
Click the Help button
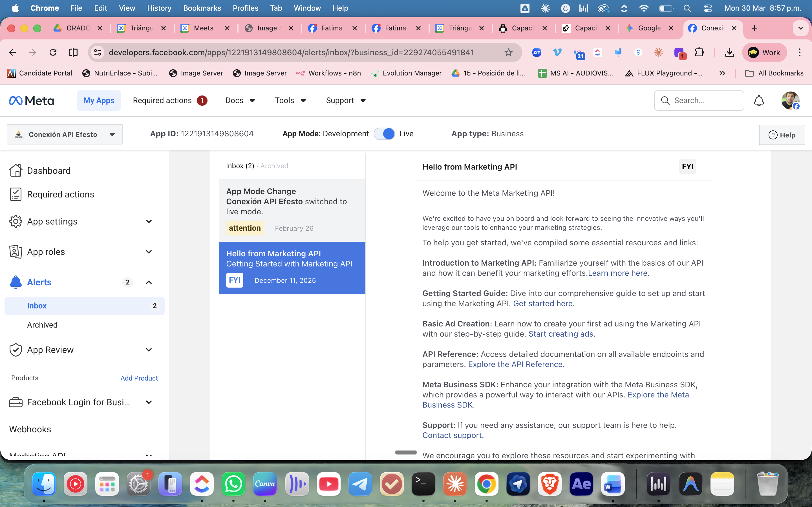[x=782, y=135]
